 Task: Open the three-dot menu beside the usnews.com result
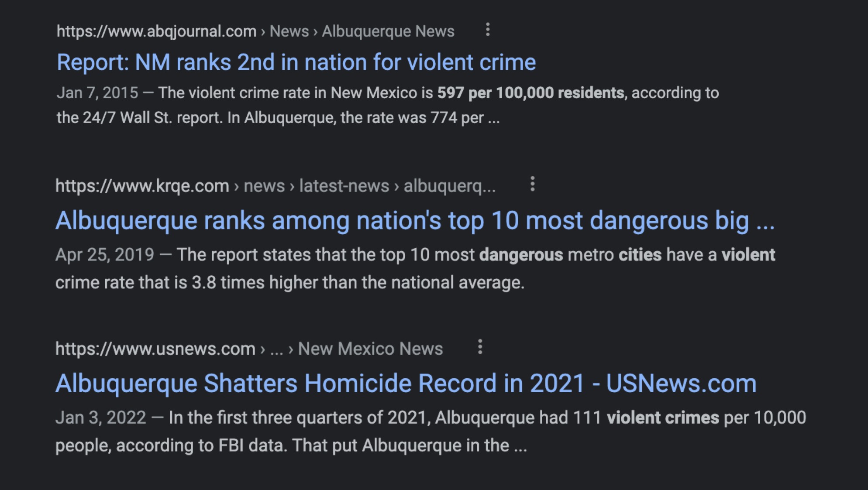pyautogui.click(x=480, y=347)
